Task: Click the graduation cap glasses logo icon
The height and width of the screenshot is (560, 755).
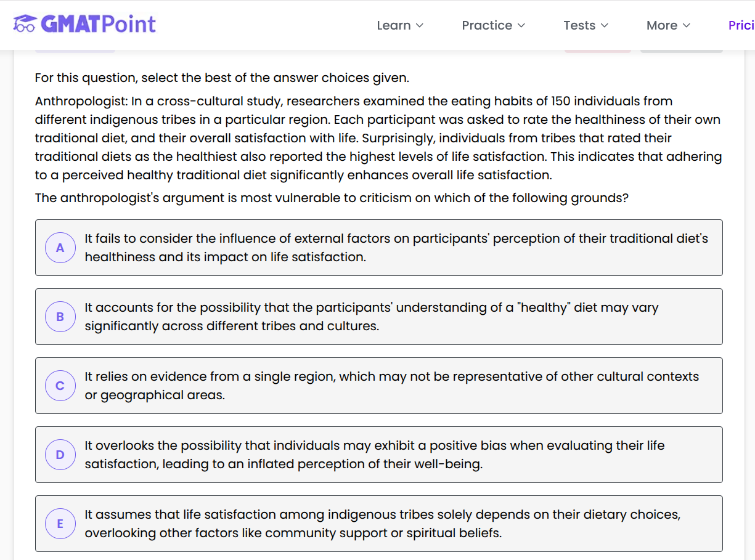Action: click(x=25, y=24)
